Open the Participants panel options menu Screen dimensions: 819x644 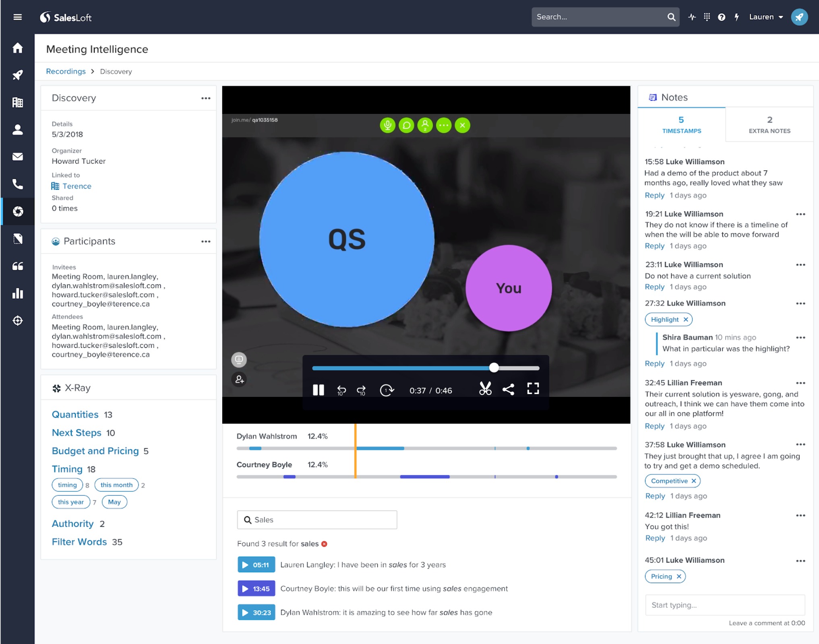point(206,242)
